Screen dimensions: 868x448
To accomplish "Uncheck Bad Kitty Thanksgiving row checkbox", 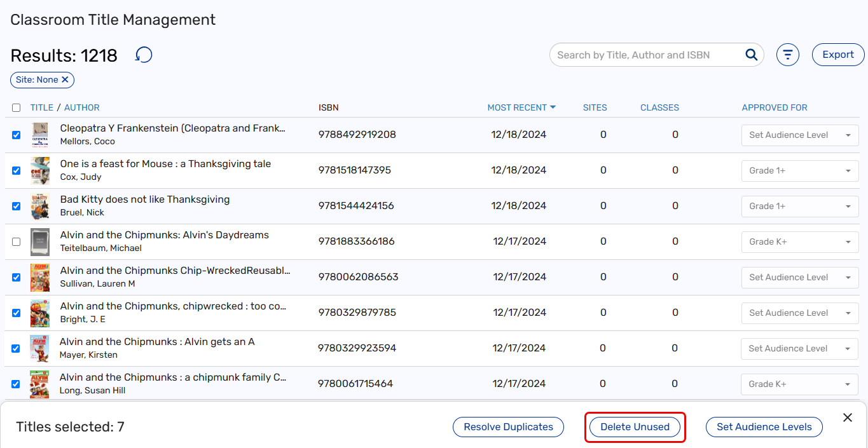I will pos(17,206).
